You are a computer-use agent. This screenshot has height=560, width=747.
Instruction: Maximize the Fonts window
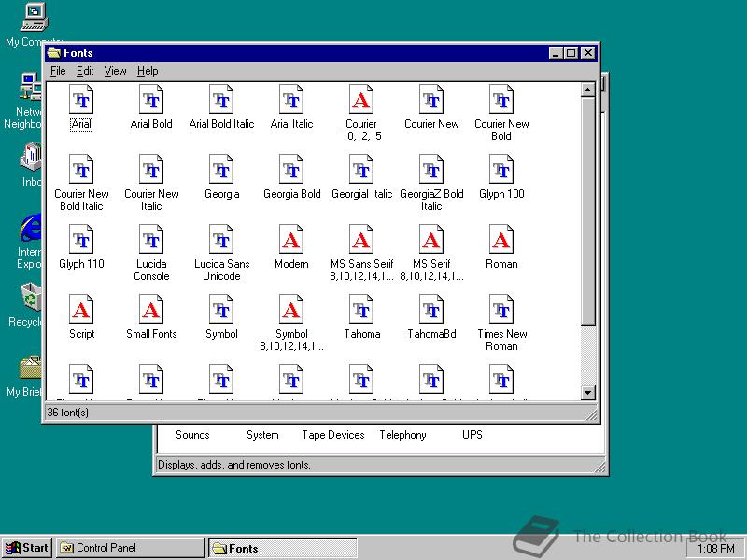[571, 53]
